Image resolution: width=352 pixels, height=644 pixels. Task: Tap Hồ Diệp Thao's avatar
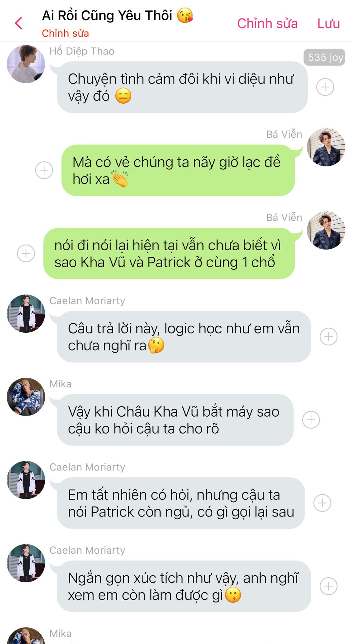coord(26,64)
